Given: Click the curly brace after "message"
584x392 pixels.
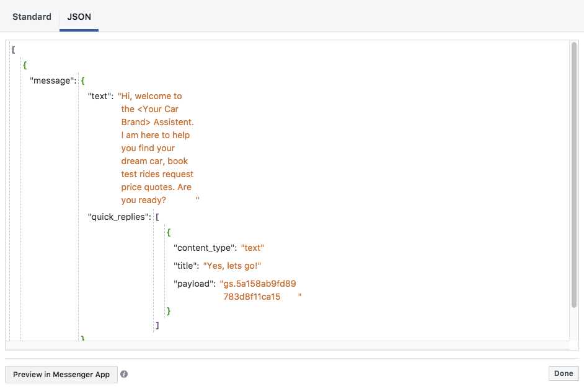Looking at the screenshot, I should tap(83, 81).
